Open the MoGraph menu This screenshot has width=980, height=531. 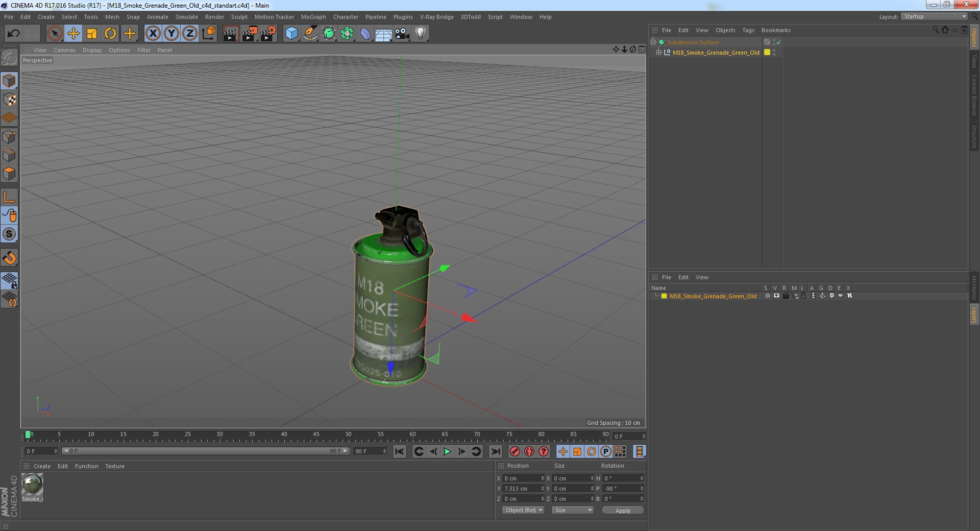[x=313, y=17]
